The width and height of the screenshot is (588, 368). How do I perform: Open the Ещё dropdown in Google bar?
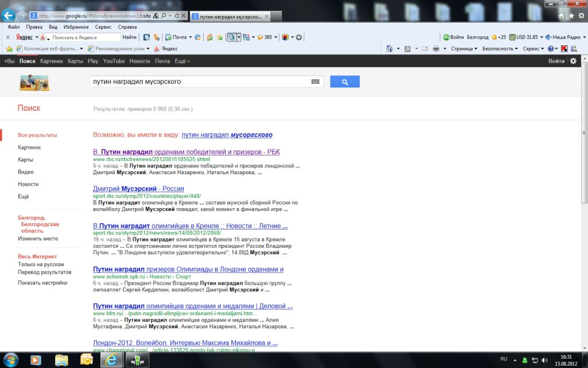pos(182,61)
